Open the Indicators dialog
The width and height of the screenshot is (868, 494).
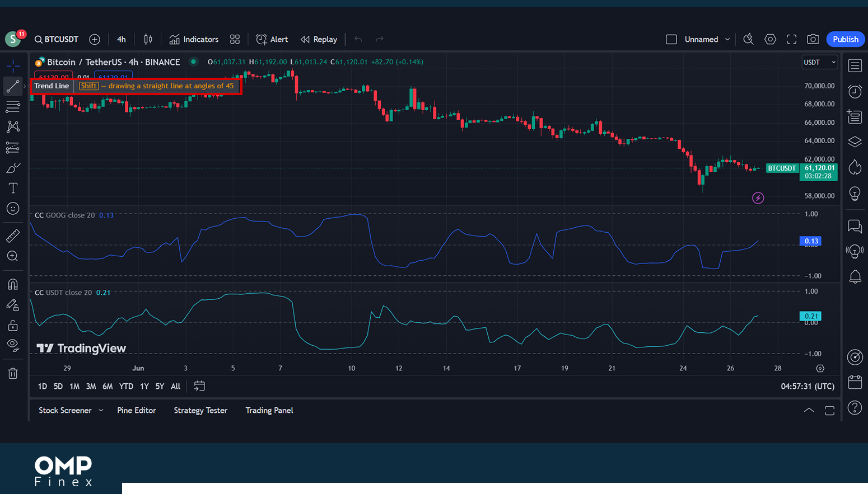point(194,39)
